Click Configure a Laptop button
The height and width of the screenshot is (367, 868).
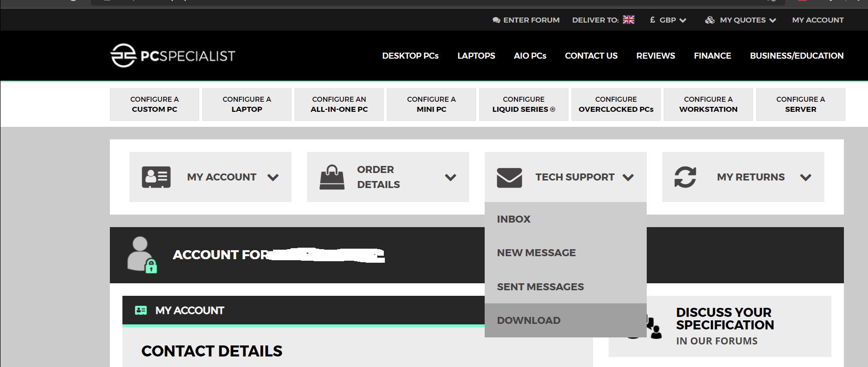pyautogui.click(x=247, y=104)
